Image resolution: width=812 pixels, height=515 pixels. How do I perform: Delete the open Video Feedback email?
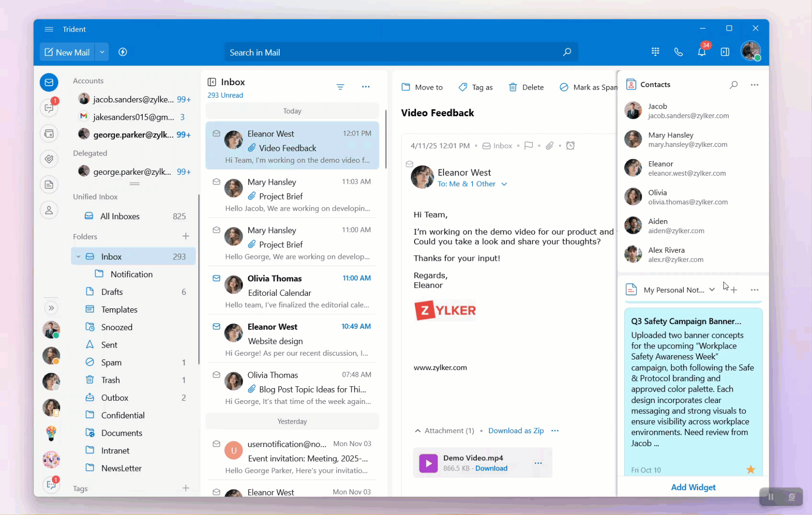click(x=526, y=87)
